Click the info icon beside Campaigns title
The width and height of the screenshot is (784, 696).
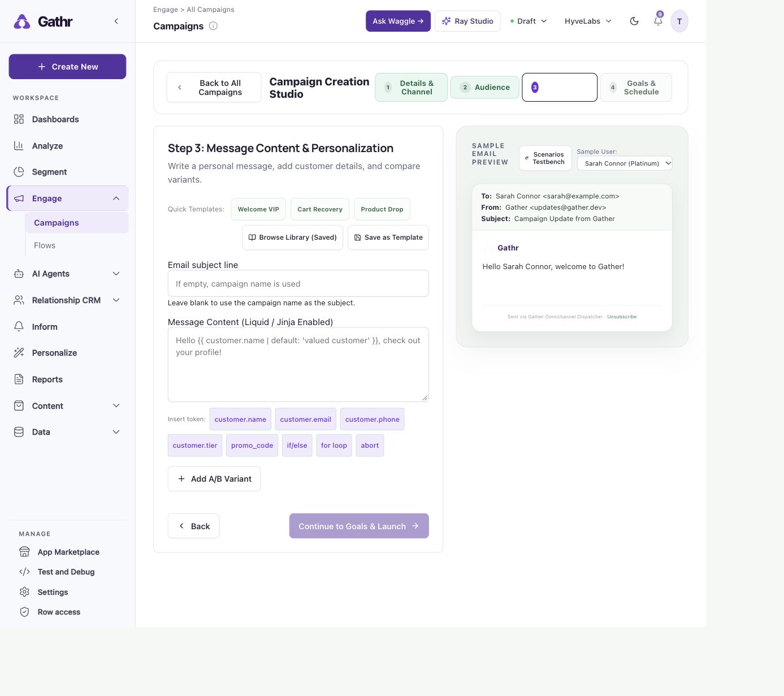[213, 26]
